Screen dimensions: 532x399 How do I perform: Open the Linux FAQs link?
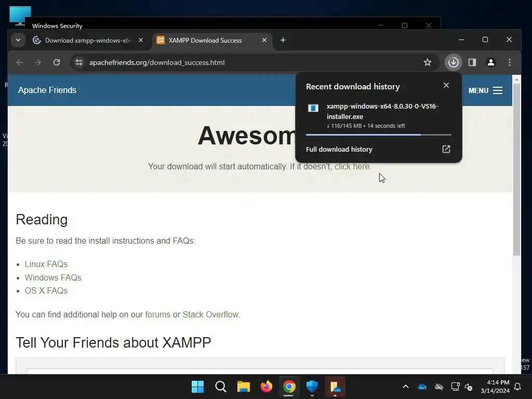point(46,264)
